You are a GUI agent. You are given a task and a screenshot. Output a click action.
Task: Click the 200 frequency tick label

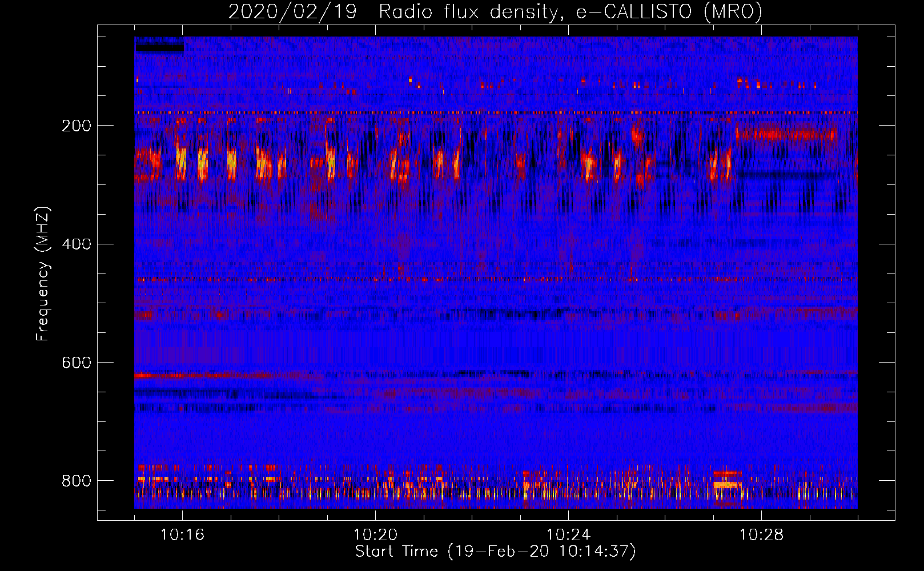(77, 126)
